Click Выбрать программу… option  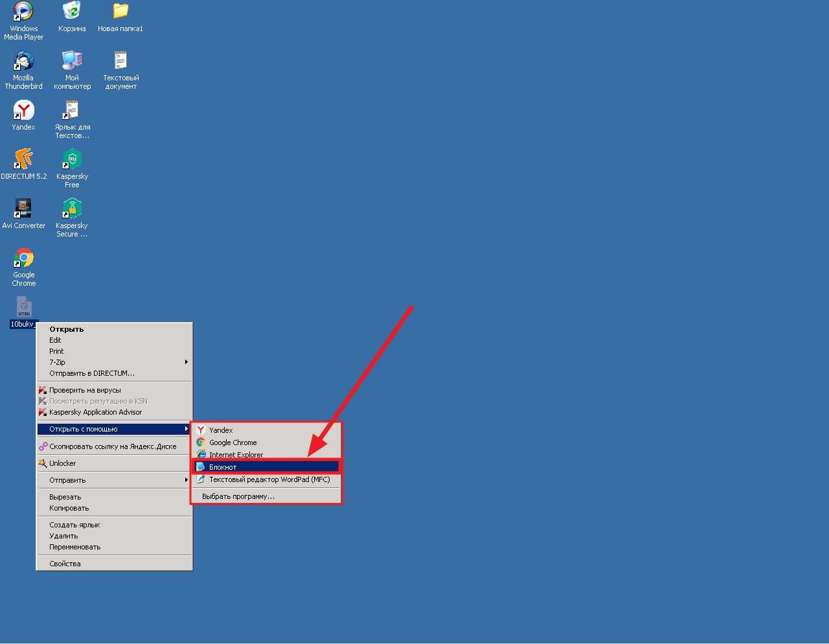click(x=238, y=496)
